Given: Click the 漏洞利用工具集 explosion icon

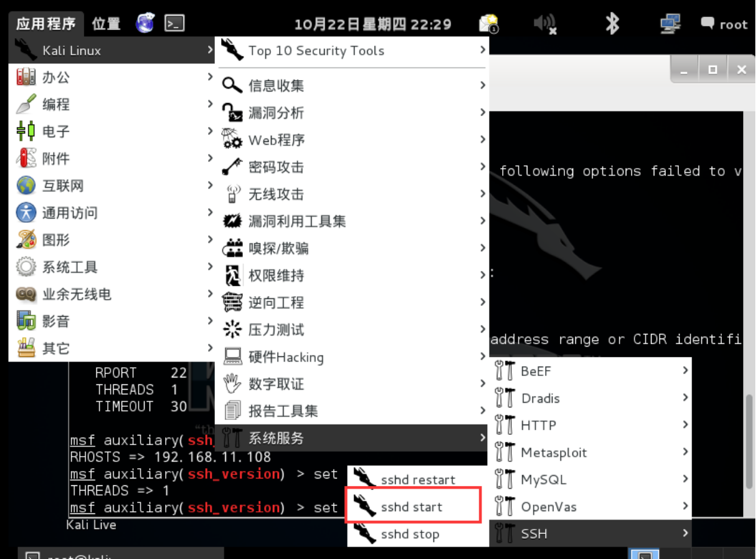Looking at the screenshot, I should pyautogui.click(x=233, y=221).
